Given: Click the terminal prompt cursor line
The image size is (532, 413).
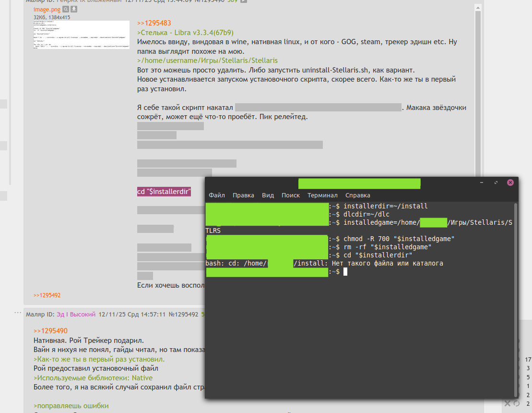Looking at the screenshot, I should click(345, 272).
